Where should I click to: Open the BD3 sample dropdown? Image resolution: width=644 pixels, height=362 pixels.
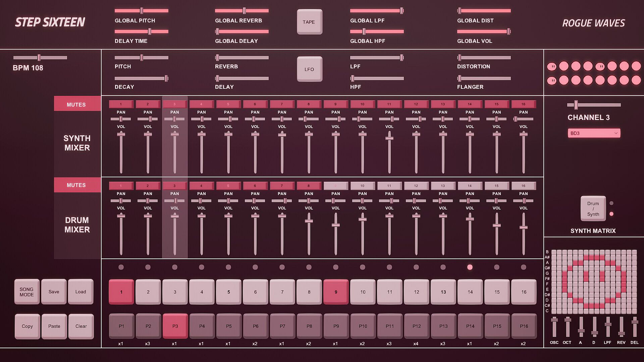point(594,133)
